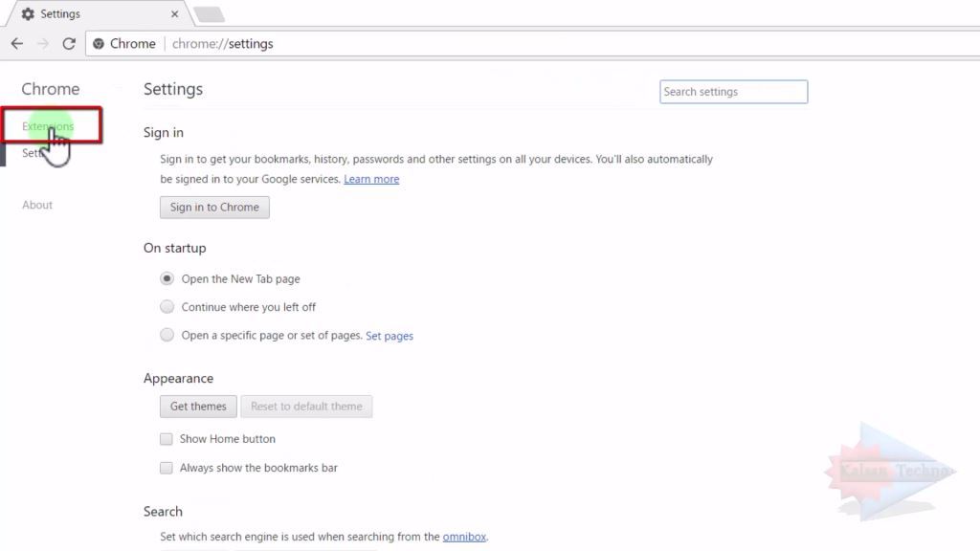Click Sign in to Chrome button
Image resolution: width=980 pixels, height=551 pixels.
(214, 208)
